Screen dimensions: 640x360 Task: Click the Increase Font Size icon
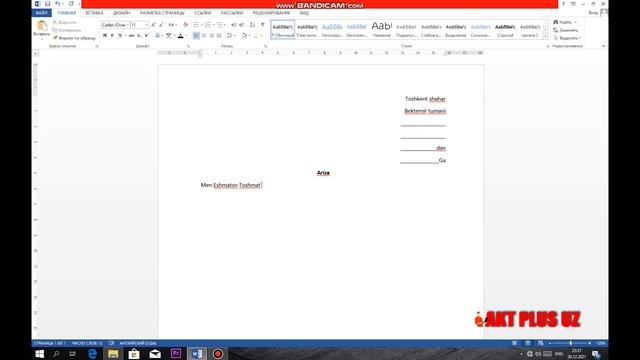[153, 25]
